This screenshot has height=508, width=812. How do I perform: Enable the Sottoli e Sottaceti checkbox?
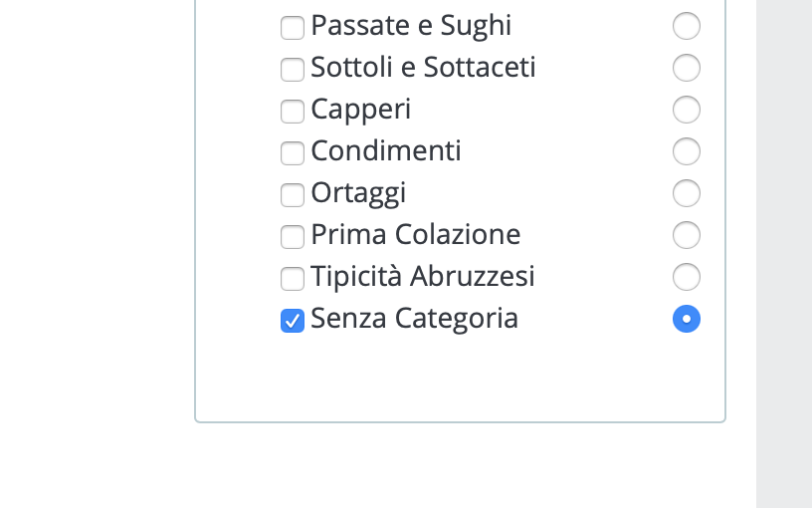click(x=292, y=70)
